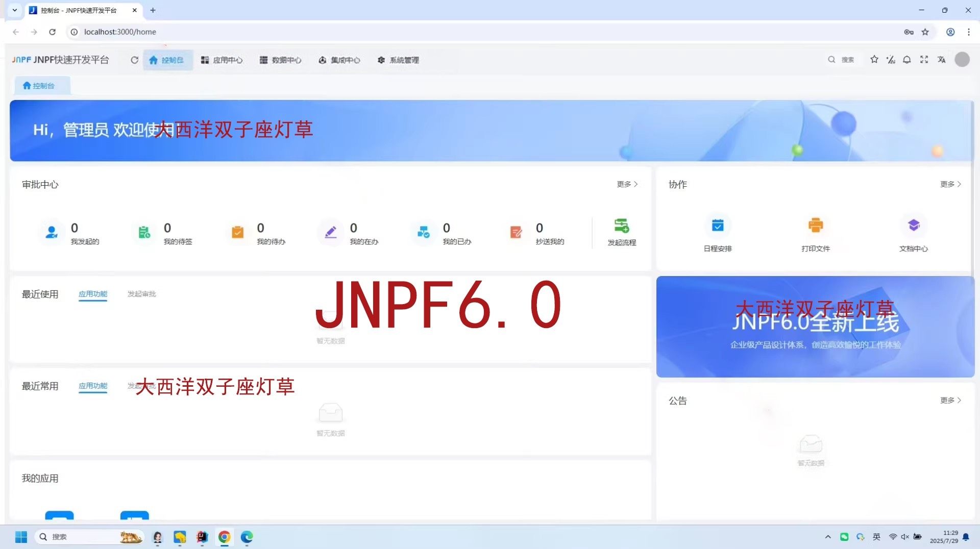The image size is (980, 549).
Task: Open the Windows Start menu
Action: click(x=21, y=537)
